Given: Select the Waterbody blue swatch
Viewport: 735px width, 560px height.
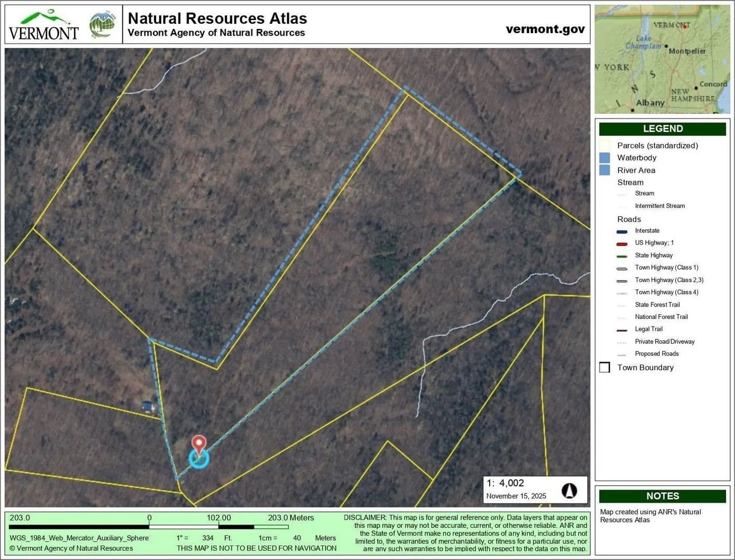Looking at the screenshot, I should coord(605,158).
